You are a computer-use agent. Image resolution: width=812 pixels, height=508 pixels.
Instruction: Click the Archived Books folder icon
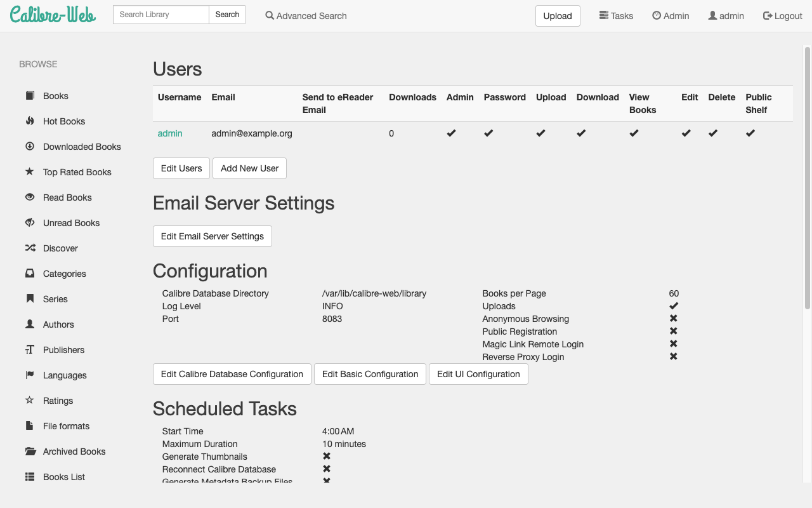click(x=30, y=451)
